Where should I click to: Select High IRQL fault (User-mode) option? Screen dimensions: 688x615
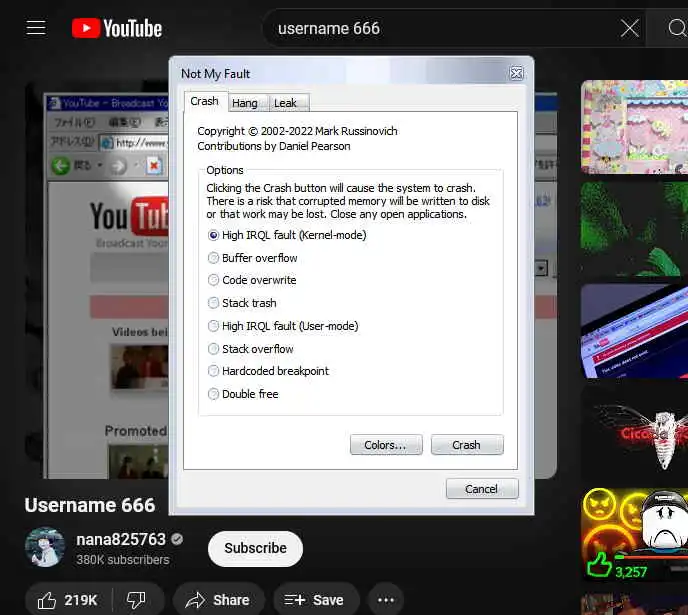tap(283, 326)
